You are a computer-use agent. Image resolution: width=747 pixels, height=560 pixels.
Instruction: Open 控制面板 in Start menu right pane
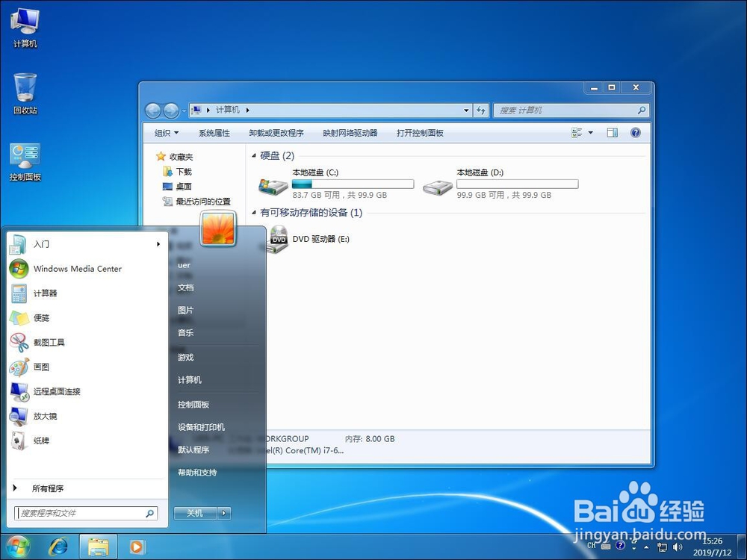point(193,405)
